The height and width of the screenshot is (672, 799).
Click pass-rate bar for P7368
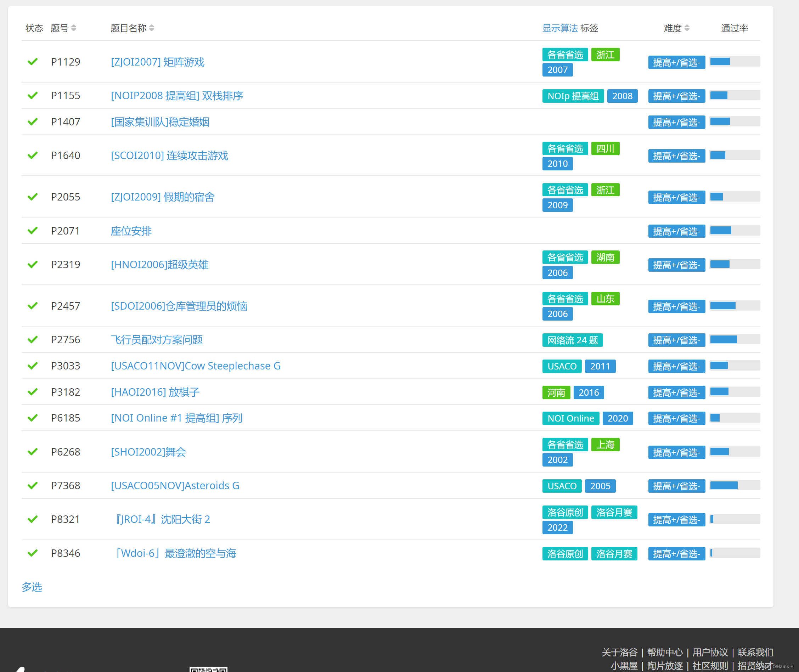click(x=735, y=485)
